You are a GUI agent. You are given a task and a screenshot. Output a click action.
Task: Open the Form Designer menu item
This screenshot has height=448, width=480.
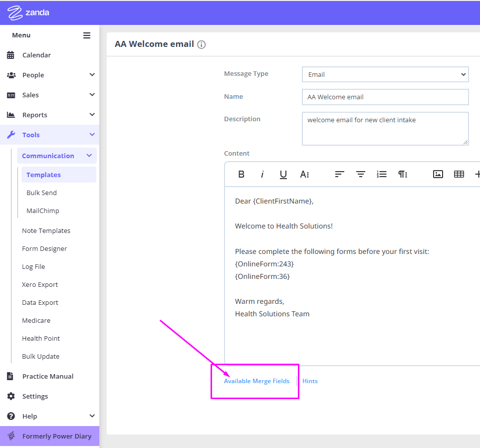pos(45,248)
